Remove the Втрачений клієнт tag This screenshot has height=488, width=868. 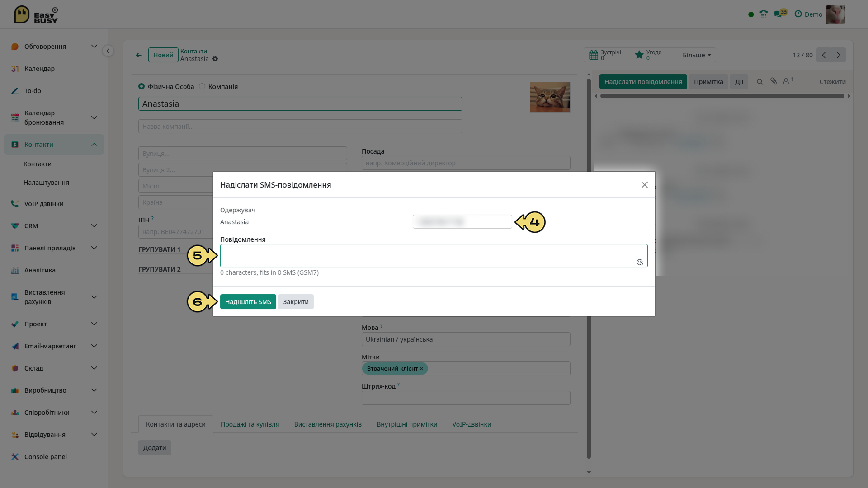click(421, 369)
